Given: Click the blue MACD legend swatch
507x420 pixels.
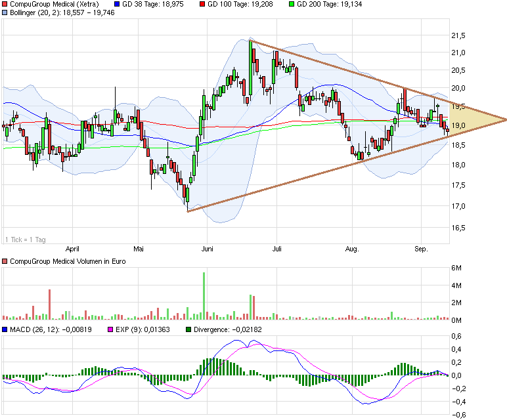Looking at the screenshot, I should tap(5, 329).
